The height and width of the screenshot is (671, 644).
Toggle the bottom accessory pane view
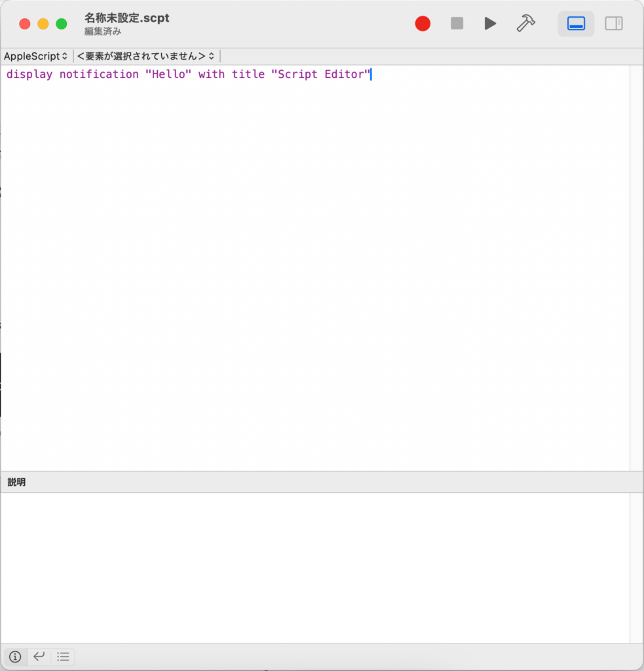576,24
